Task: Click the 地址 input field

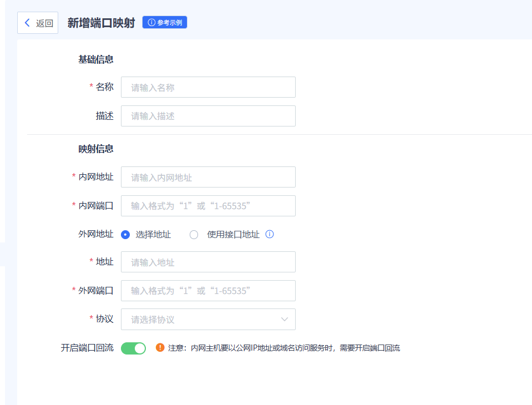Action: 208,262
